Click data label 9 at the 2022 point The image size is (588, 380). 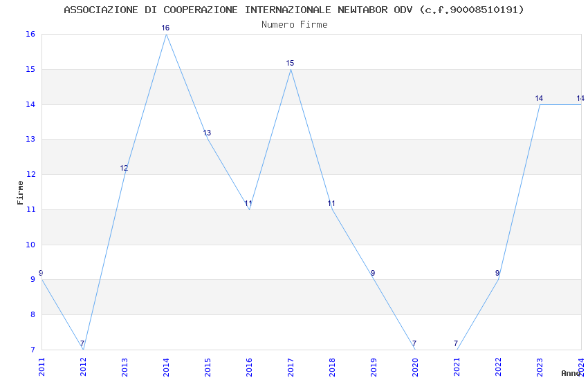coord(497,274)
